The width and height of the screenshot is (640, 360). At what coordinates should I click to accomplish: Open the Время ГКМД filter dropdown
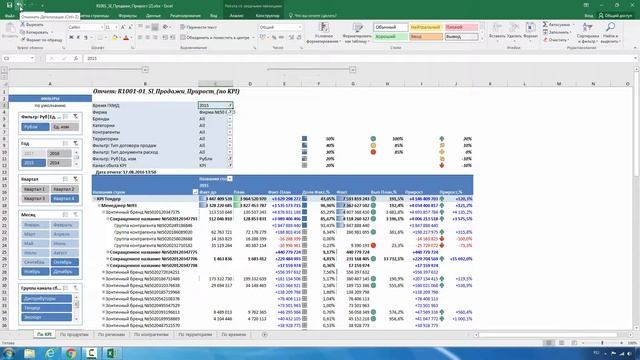(230, 105)
